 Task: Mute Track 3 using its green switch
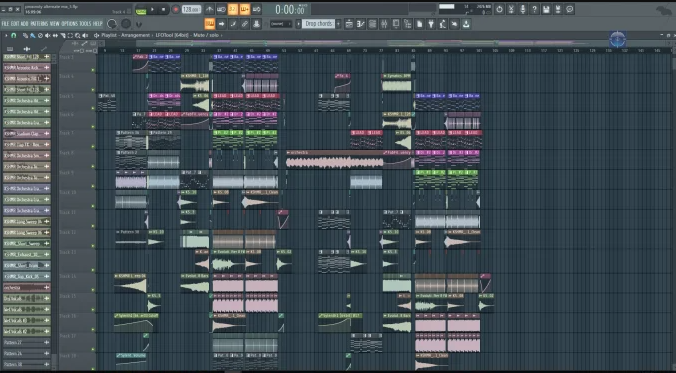[93, 70]
